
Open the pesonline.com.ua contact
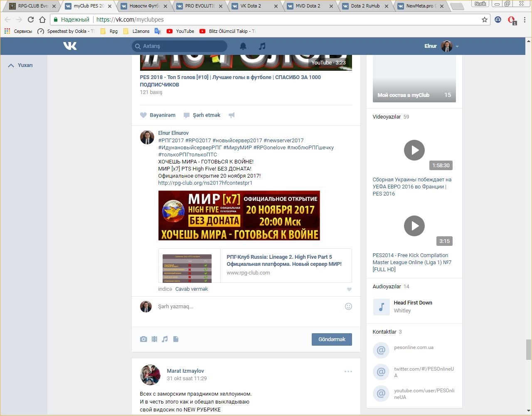click(x=414, y=347)
